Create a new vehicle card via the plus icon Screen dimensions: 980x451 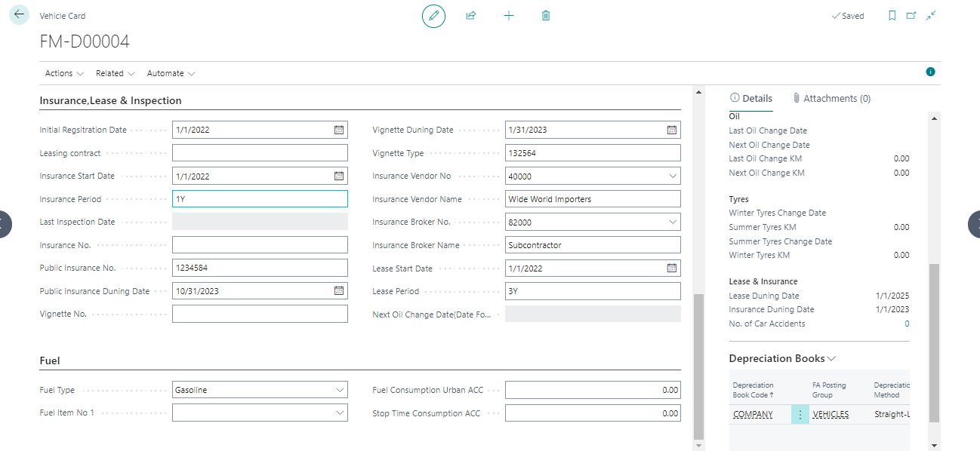click(x=508, y=15)
